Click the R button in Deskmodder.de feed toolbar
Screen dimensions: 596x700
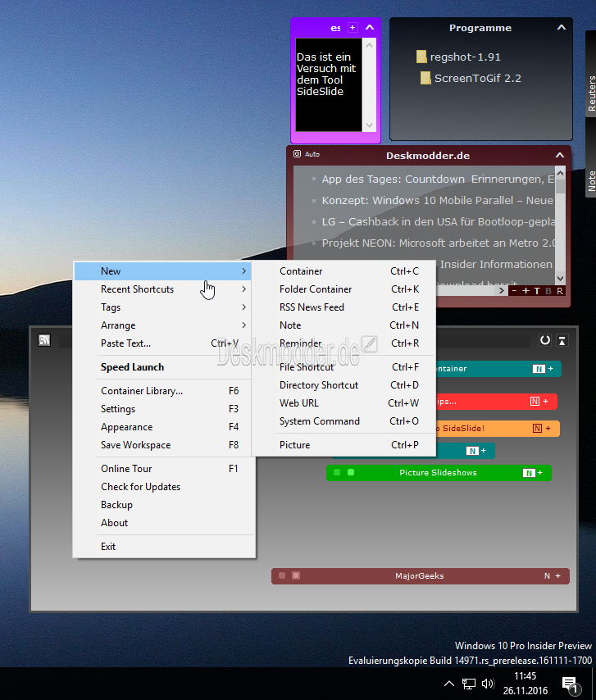point(560,291)
